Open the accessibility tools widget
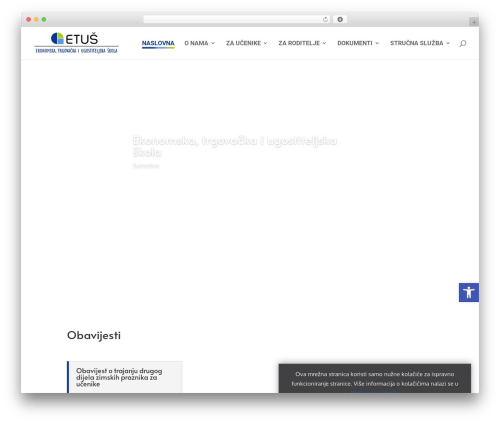 [x=469, y=292]
